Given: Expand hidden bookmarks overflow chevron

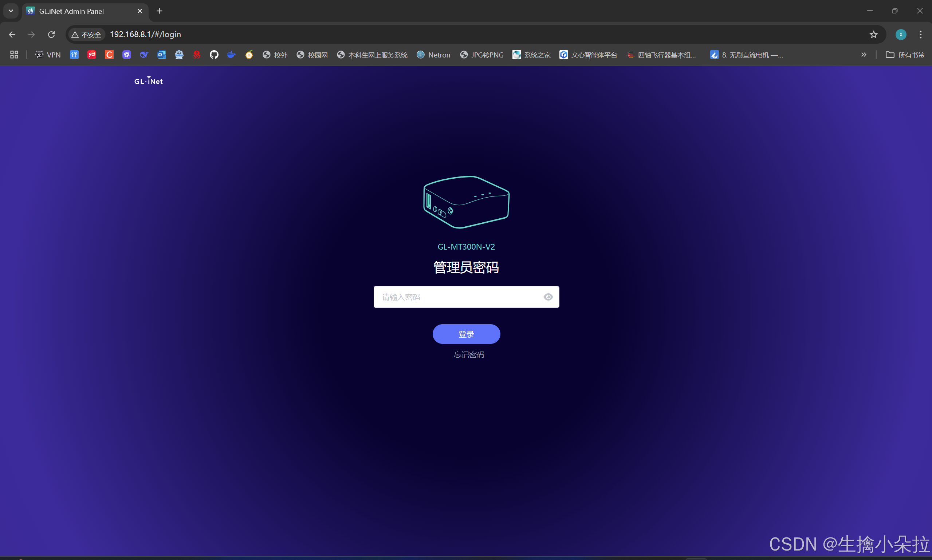Looking at the screenshot, I should [863, 55].
